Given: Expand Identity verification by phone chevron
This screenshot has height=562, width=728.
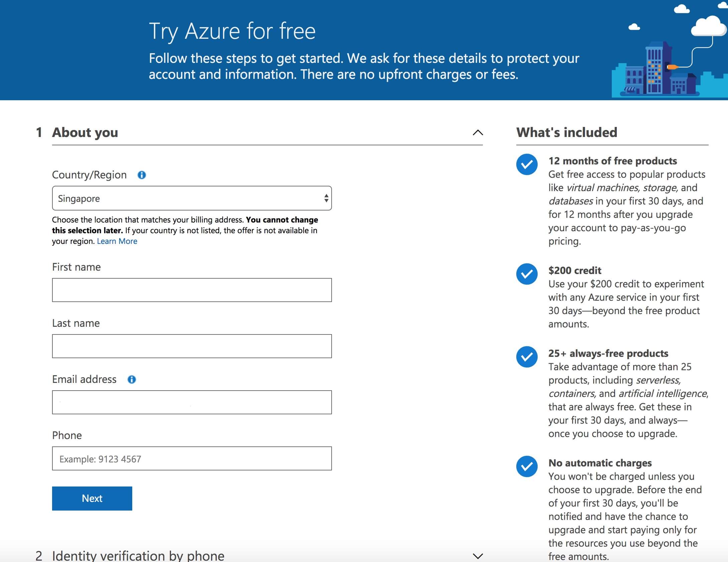Looking at the screenshot, I should coord(478,556).
